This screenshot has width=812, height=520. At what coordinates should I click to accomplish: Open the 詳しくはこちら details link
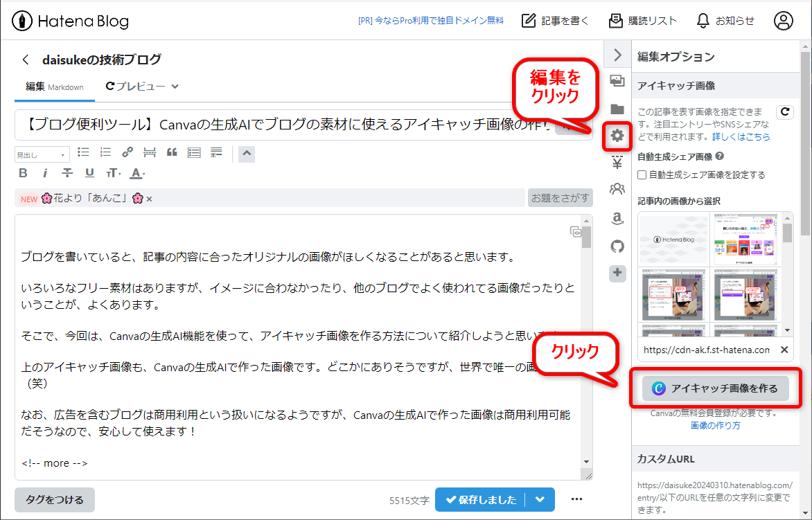[741, 137]
